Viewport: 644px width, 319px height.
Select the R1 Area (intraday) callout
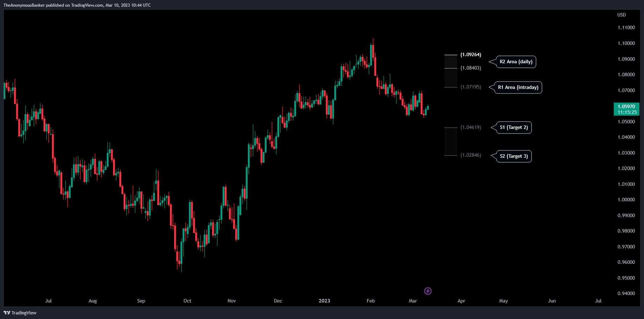(x=518, y=87)
